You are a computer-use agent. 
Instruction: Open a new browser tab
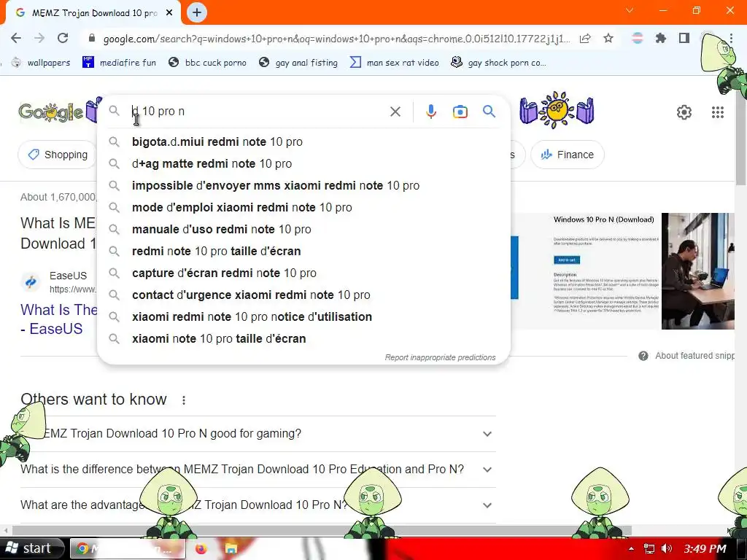click(197, 12)
